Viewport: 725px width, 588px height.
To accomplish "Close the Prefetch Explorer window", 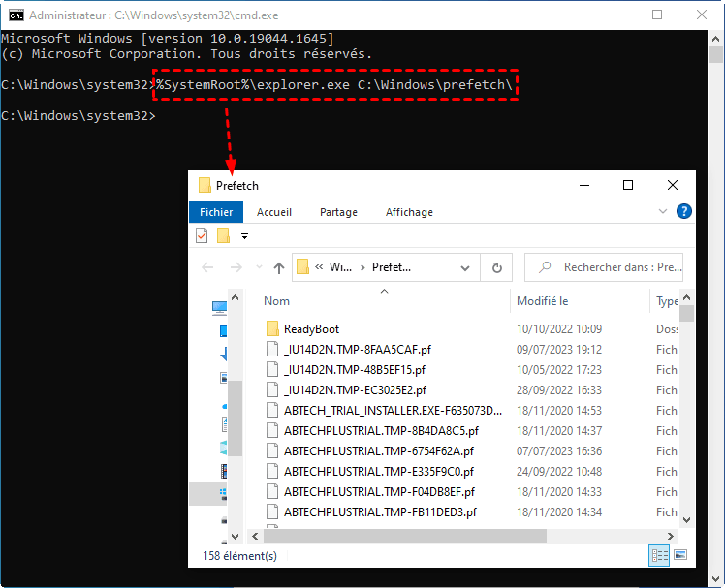I will point(673,185).
